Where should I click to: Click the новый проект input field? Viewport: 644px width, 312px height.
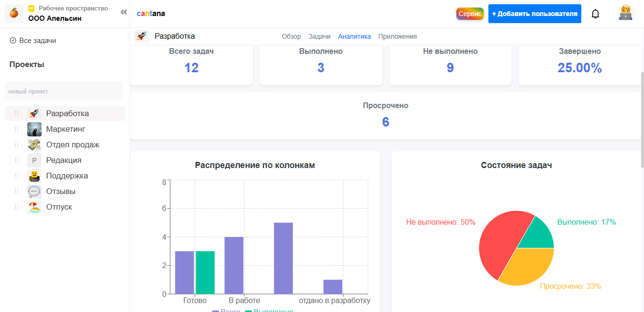[64, 91]
